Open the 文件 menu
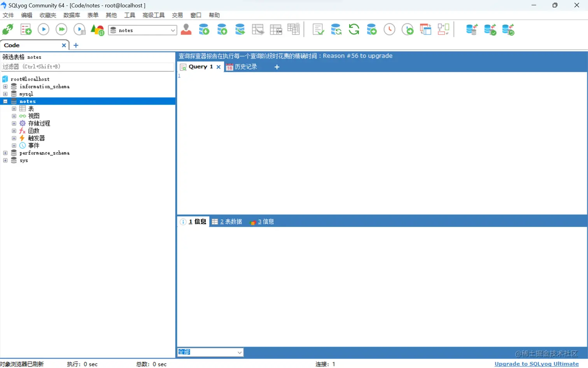This screenshot has width=588, height=368. pyautogui.click(x=8, y=15)
